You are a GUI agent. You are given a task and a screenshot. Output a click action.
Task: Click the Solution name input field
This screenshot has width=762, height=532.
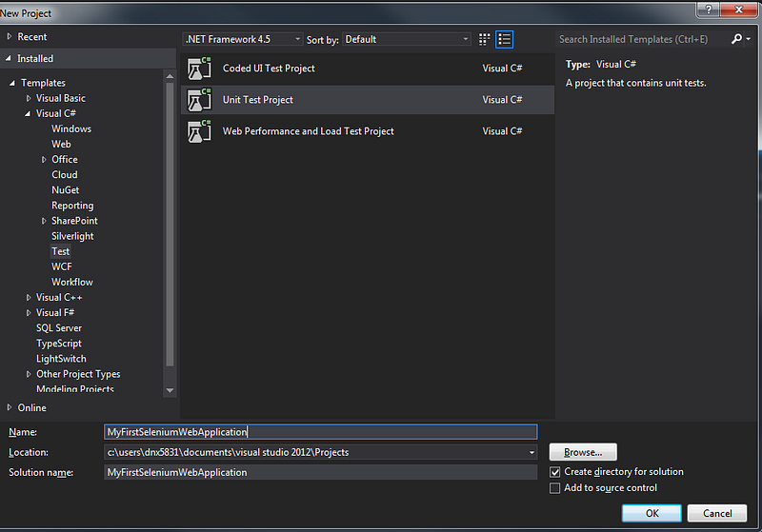coord(321,472)
